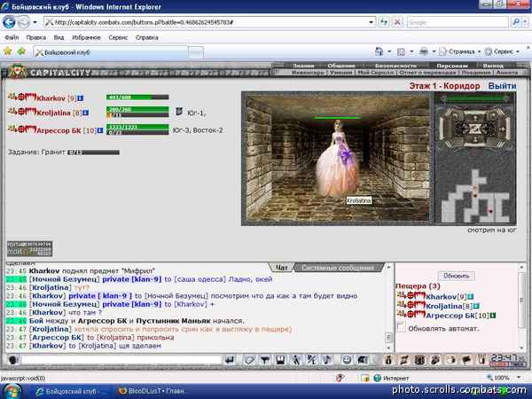Click Агрессор БК name in Пещера list
This screenshot has height=399, width=532.
click(450, 316)
